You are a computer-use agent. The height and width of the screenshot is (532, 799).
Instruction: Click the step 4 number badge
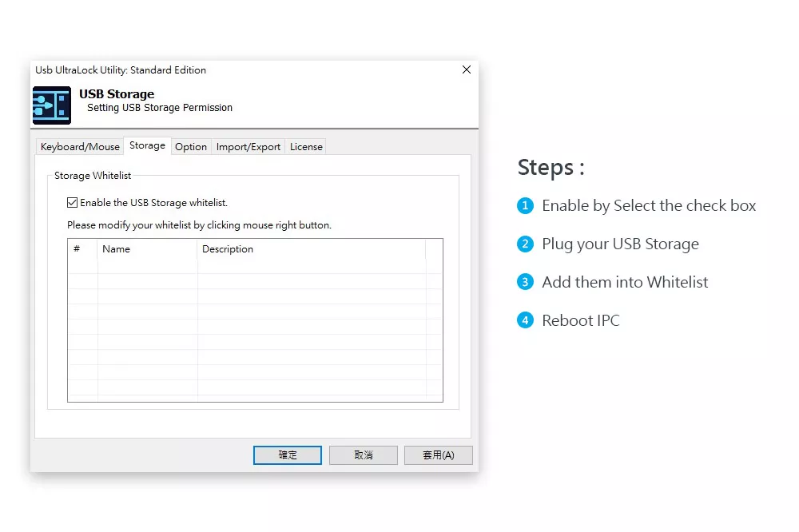pos(525,320)
